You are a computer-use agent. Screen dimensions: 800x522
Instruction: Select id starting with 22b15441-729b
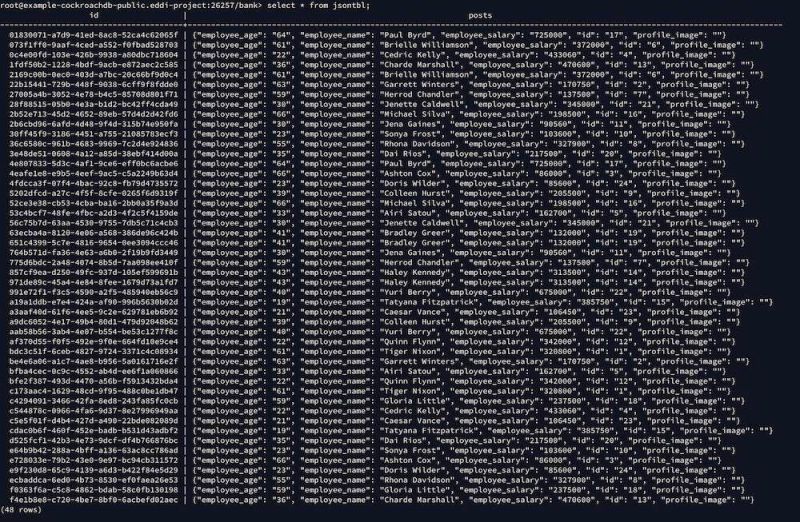(93, 85)
